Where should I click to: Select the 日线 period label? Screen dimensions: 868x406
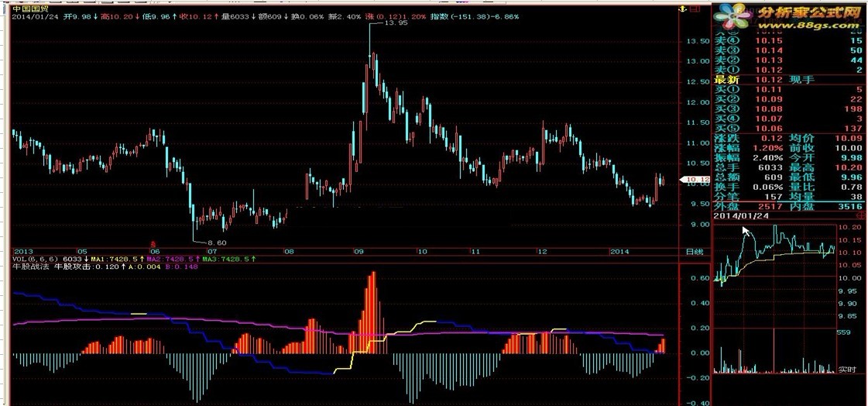pyautogui.click(x=695, y=252)
